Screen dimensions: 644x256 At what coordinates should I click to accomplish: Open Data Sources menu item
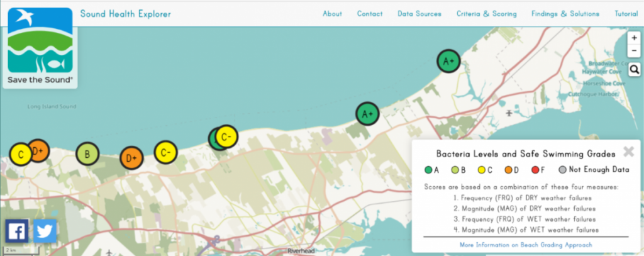point(419,14)
